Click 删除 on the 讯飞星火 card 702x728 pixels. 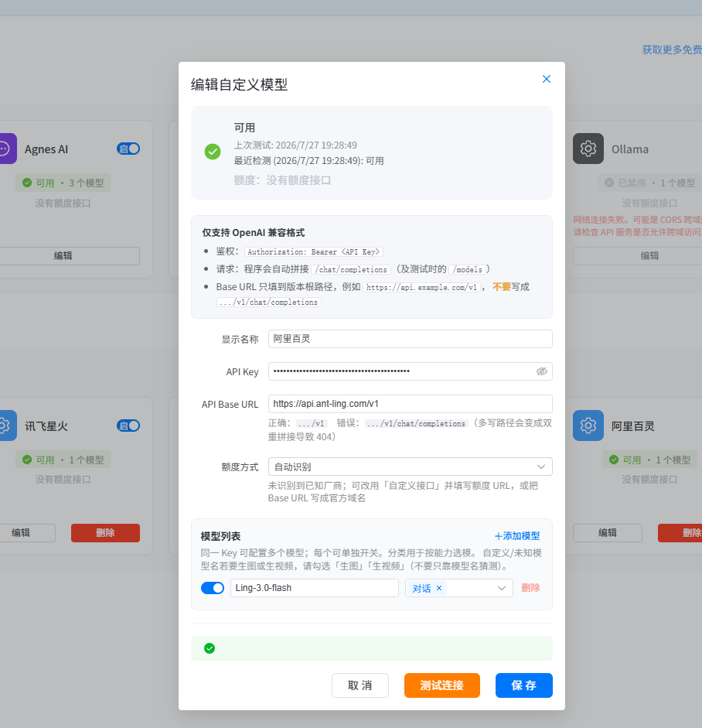point(105,533)
